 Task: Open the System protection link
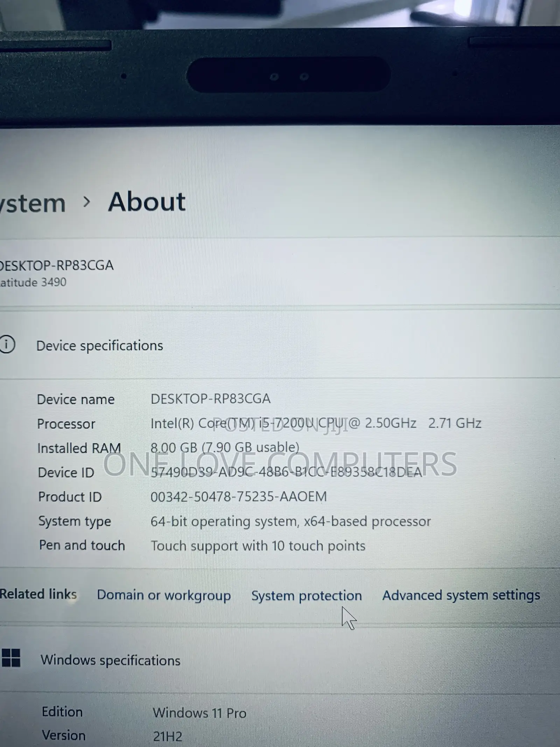pyautogui.click(x=307, y=595)
